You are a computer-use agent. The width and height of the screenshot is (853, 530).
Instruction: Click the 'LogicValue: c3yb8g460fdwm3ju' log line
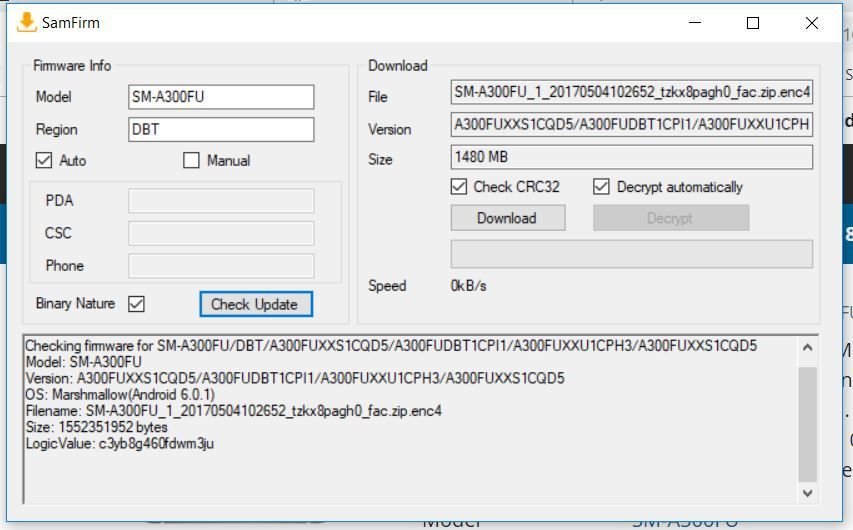click(120, 443)
